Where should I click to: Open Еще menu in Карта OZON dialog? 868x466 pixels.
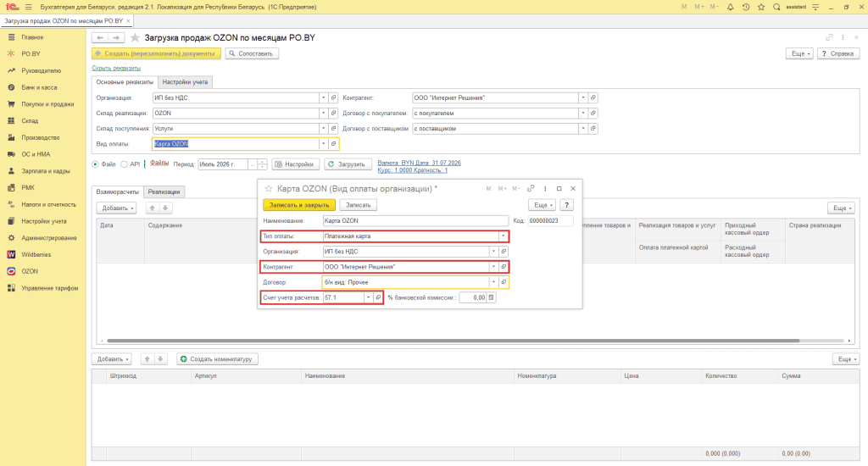click(x=542, y=205)
